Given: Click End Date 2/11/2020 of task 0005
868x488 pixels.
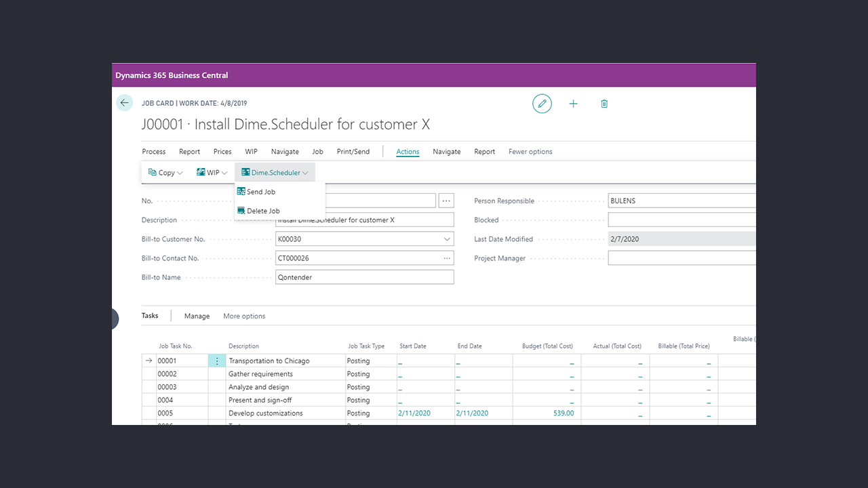Looking at the screenshot, I should click(x=472, y=413).
